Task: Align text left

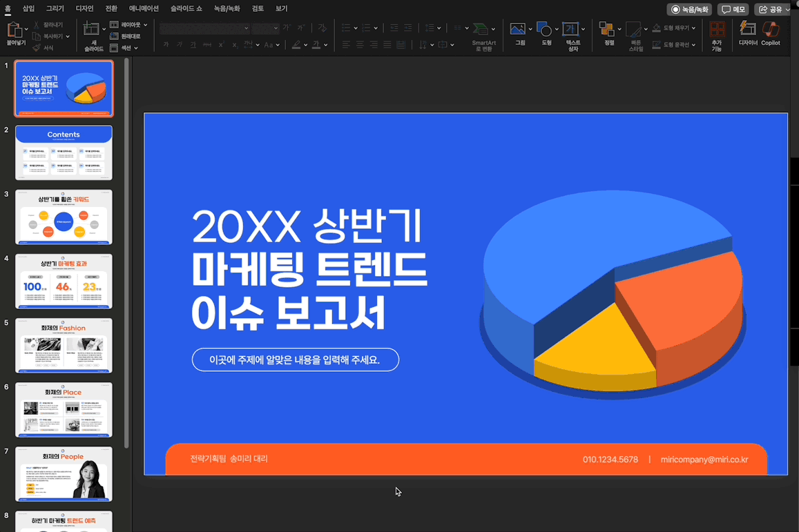Action: (x=346, y=45)
